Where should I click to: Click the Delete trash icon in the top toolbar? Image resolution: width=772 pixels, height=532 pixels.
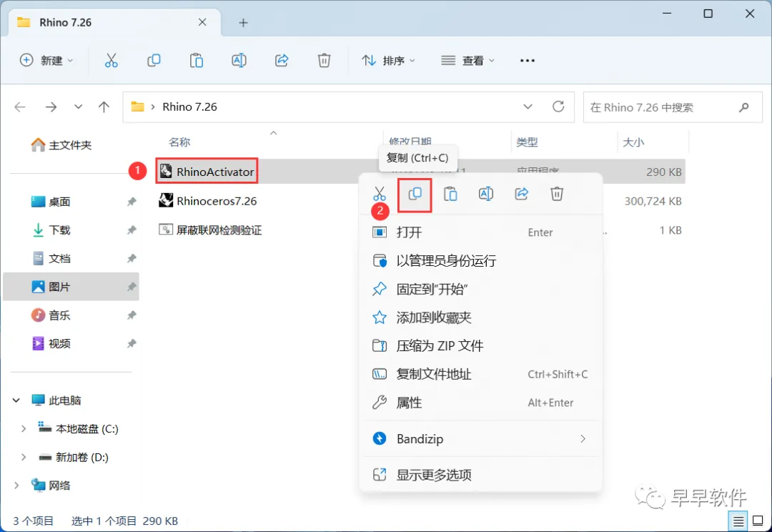[x=324, y=61]
